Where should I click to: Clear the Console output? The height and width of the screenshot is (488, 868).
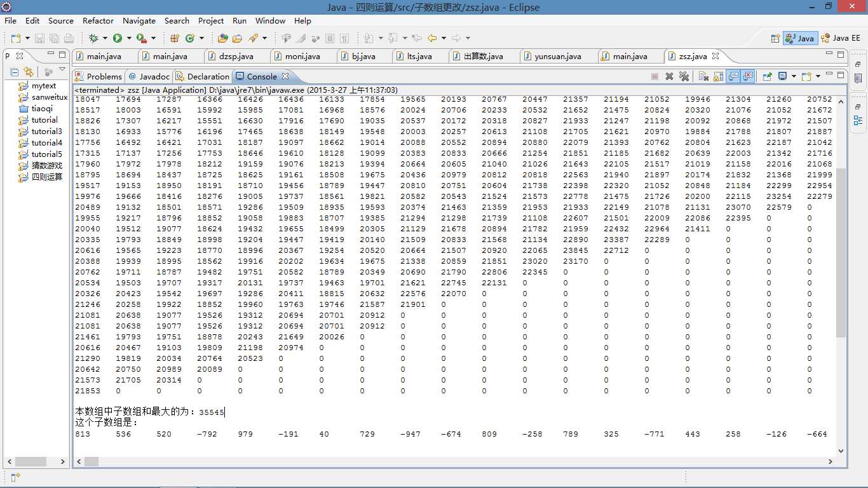coord(703,76)
